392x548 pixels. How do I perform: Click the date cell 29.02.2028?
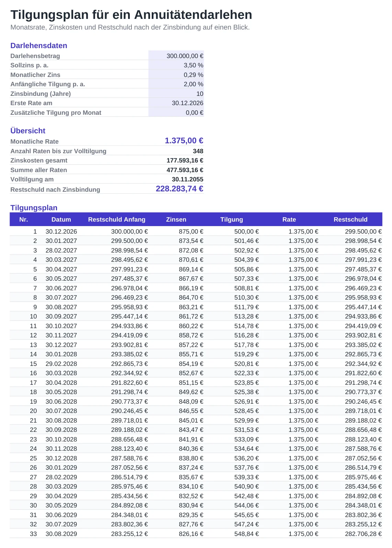[61, 364]
